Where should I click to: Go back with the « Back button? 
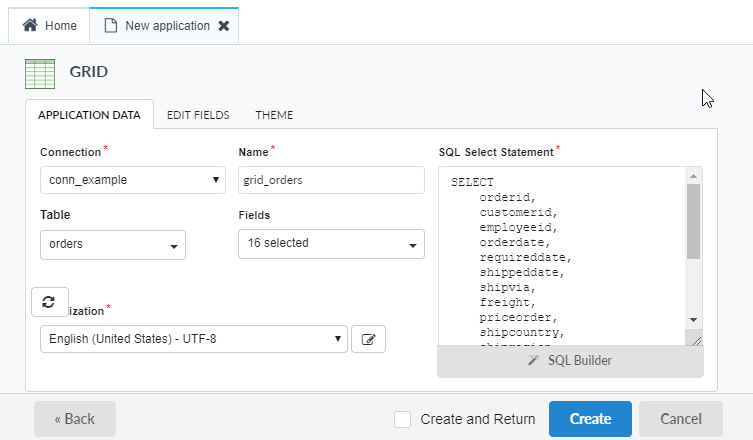[x=75, y=419]
